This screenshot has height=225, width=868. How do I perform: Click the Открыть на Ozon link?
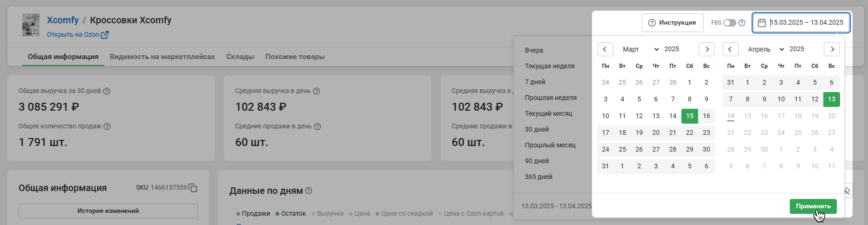coord(73,34)
